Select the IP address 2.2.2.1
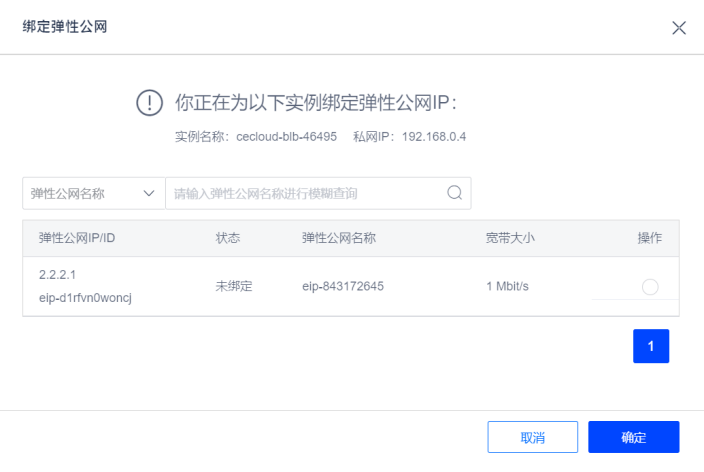 58,273
